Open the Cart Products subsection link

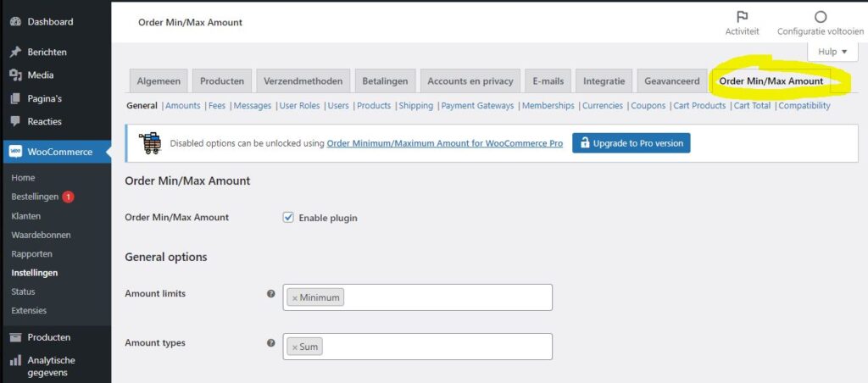(699, 106)
